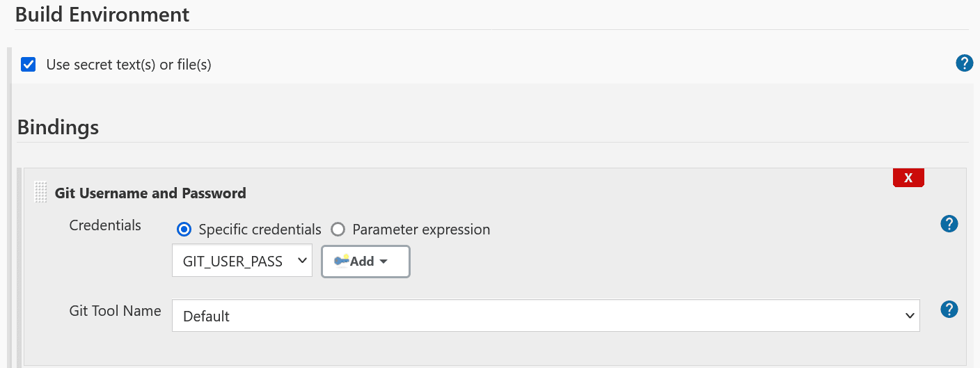Image resolution: width=980 pixels, height=368 pixels.
Task: Open help for the Credentials field
Action: pyautogui.click(x=949, y=224)
